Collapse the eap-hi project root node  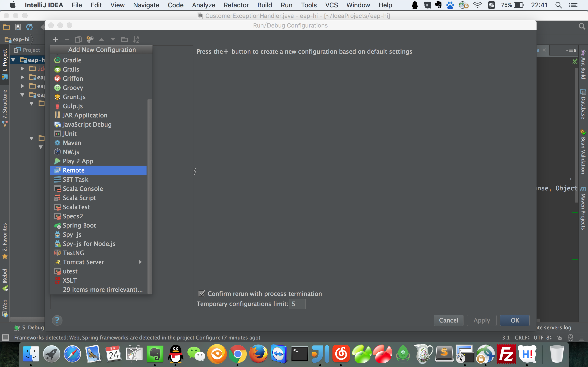click(x=14, y=60)
